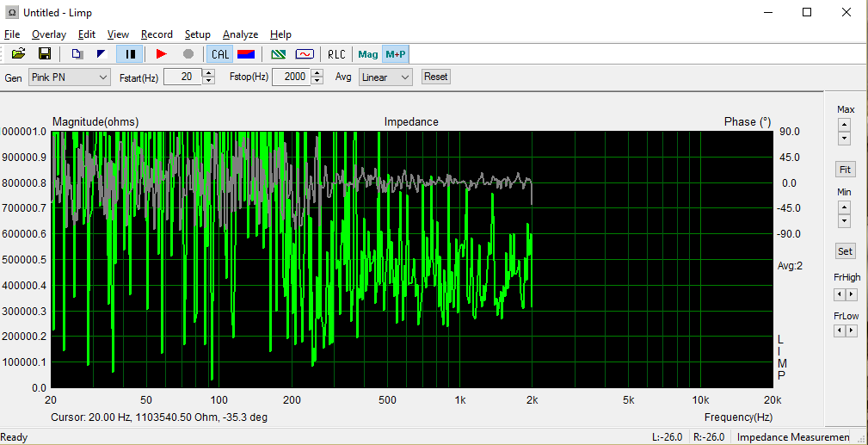This screenshot has width=868, height=445.
Task: Open the Edit menu
Action: click(87, 34)
